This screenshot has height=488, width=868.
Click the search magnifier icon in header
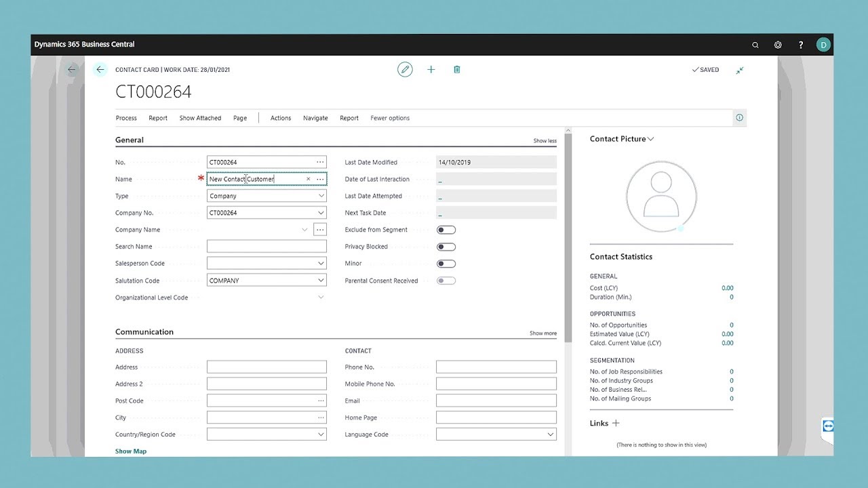[755, 45]
